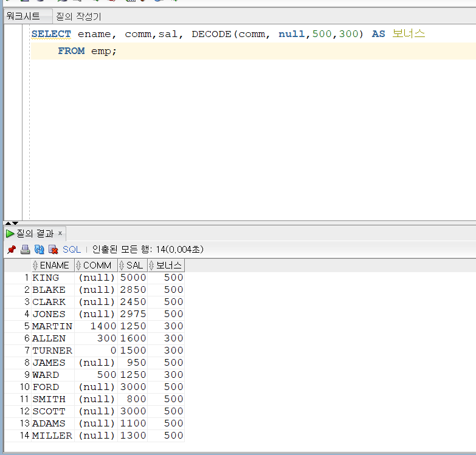The height and width of the screenshot is (455, 476).
Task: Select MILLER's SAL value 1300
Action: 133,436
